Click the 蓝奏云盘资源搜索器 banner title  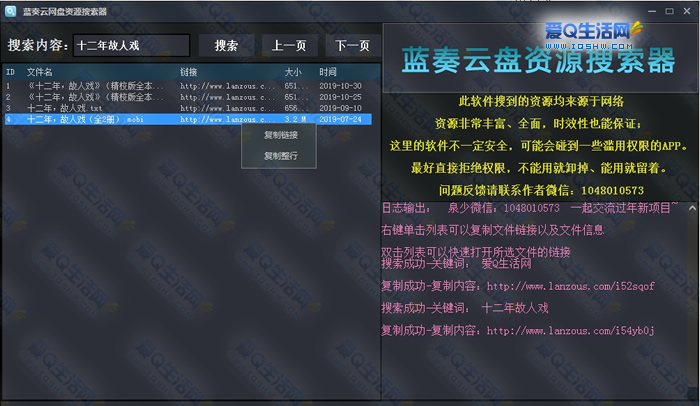[538, 61]
